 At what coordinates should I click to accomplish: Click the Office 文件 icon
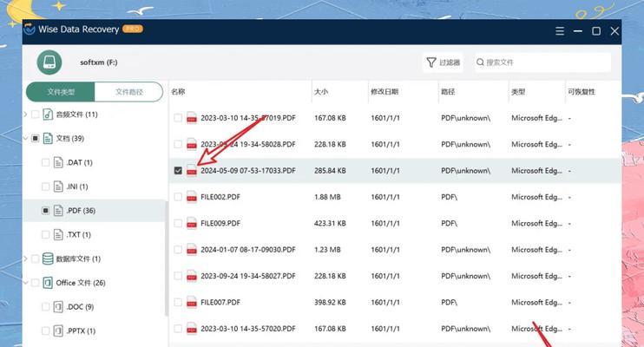click(x=48, y=283)
